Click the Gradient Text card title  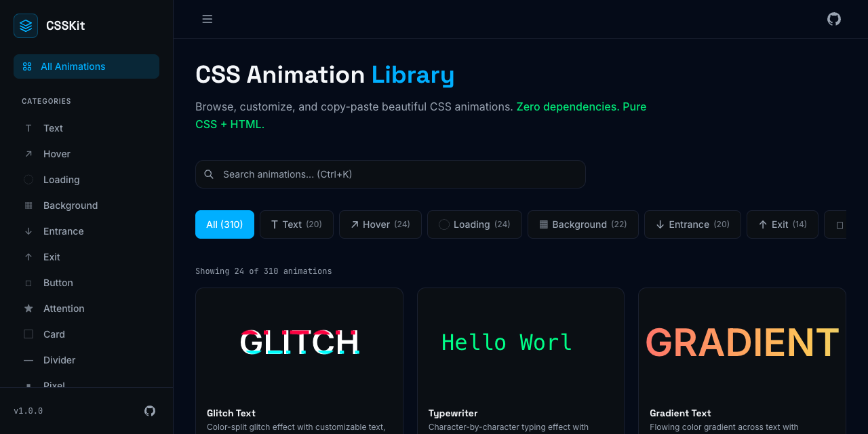(680, 413)
